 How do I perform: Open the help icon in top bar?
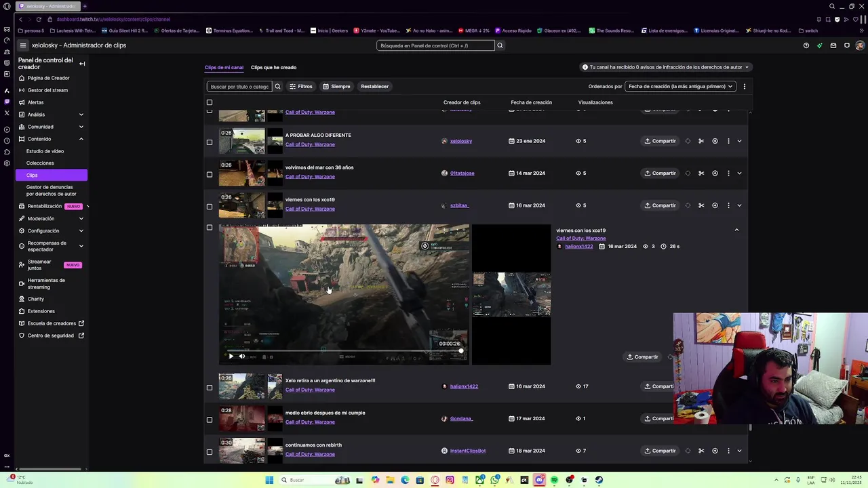[806, 45]
